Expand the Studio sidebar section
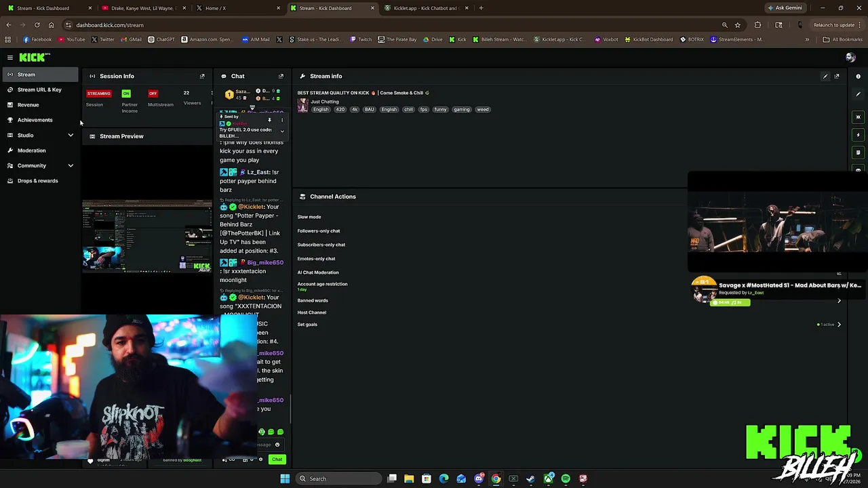The image size is (868, 488). coord(71,135)
